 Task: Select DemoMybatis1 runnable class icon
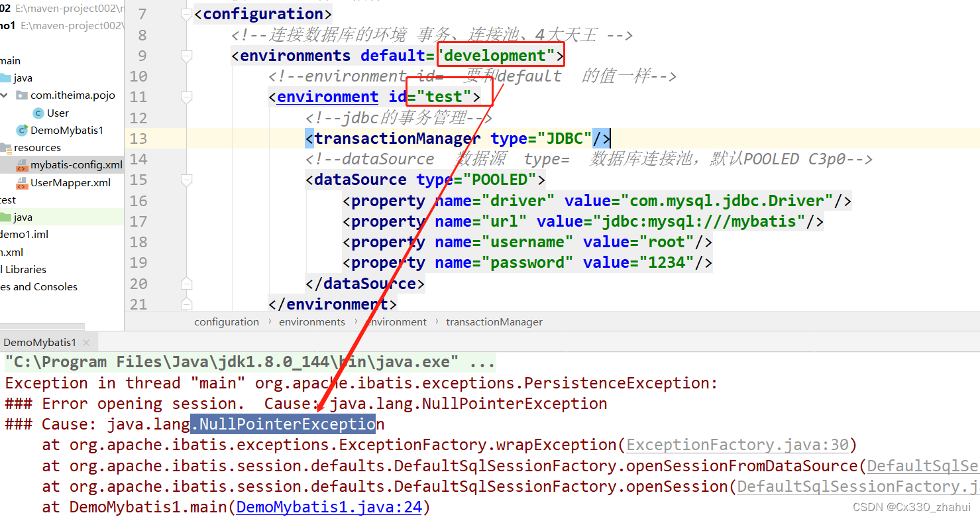coord(23,131)
